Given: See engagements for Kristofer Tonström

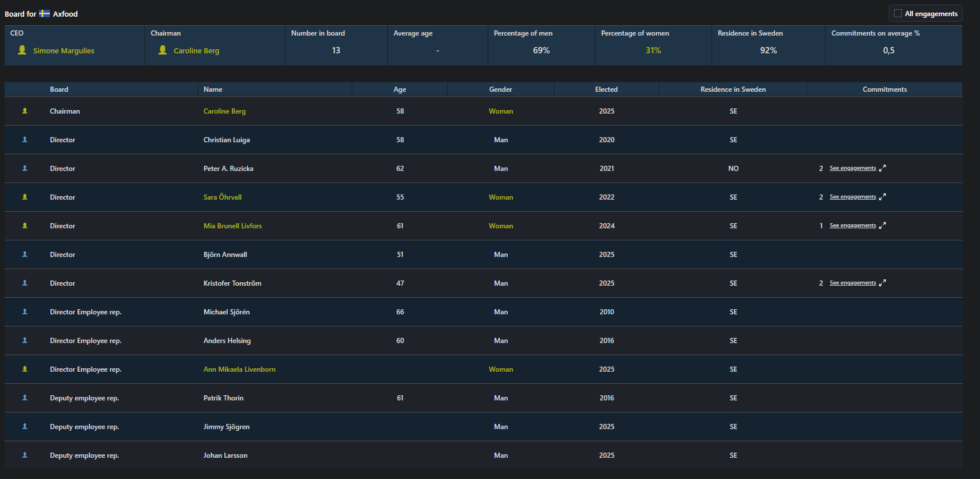Looking at the screenshot, I should point(853,283).
